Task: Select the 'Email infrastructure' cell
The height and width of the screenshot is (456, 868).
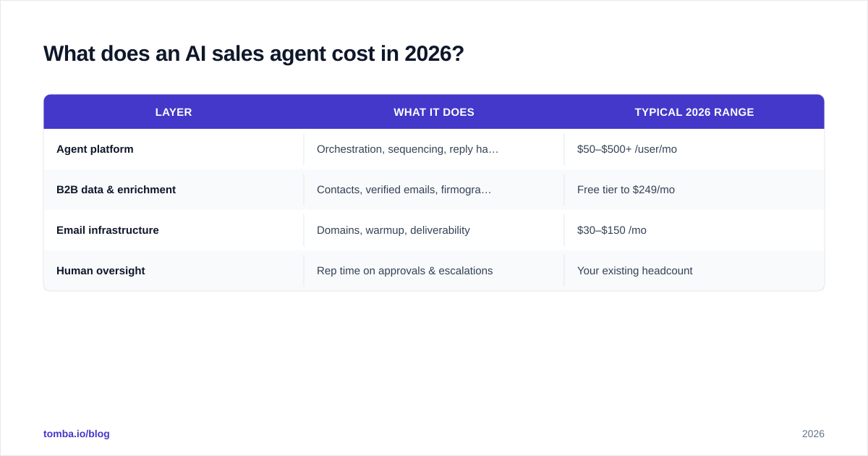Action: [174, 230]
